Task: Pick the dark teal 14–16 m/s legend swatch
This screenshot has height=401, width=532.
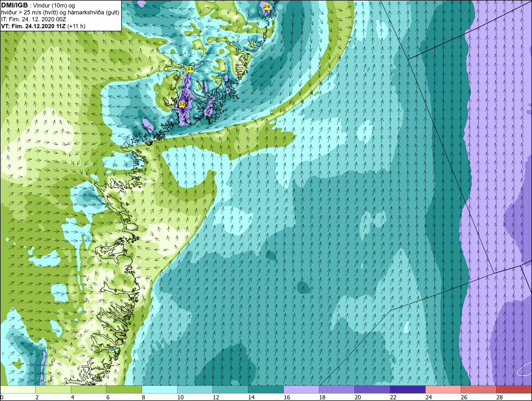Action: click(265, 389)
